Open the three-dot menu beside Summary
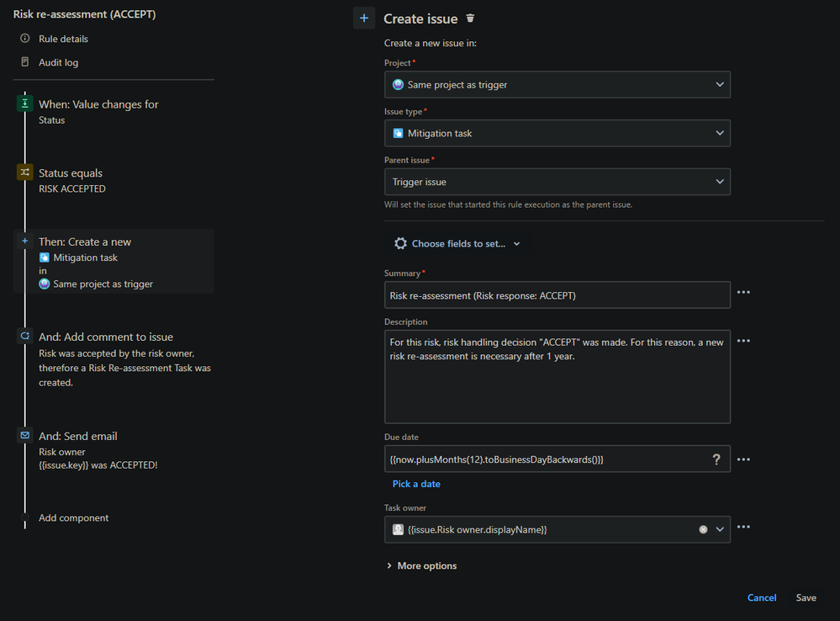The height and width of the screenshot is (621, 840). tap(743, 292)
